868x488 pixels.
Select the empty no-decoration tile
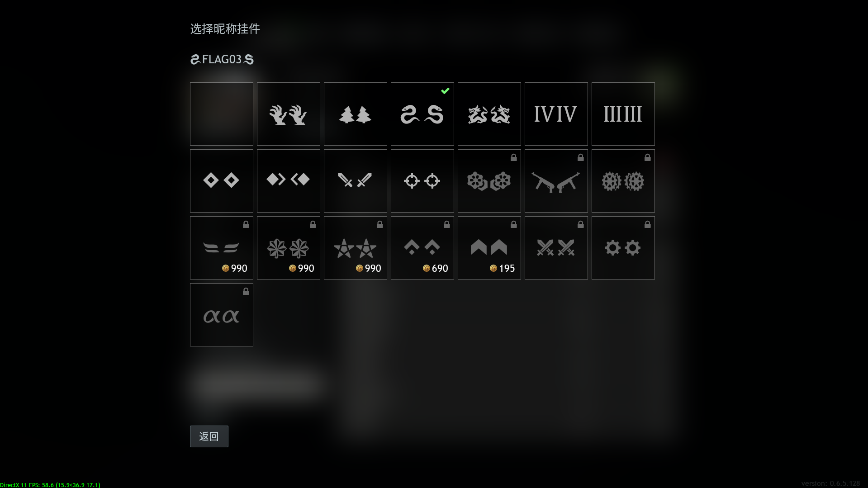(x=222, y=114)
